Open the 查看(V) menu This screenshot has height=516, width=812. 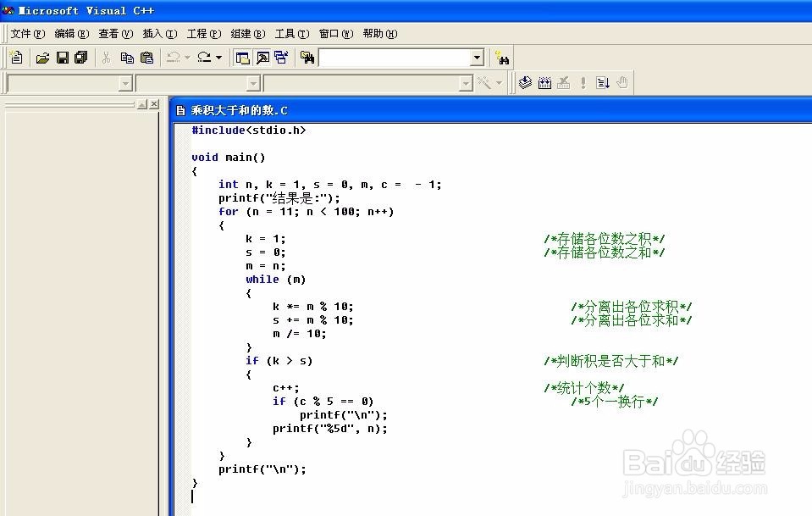tap(116, 34)
